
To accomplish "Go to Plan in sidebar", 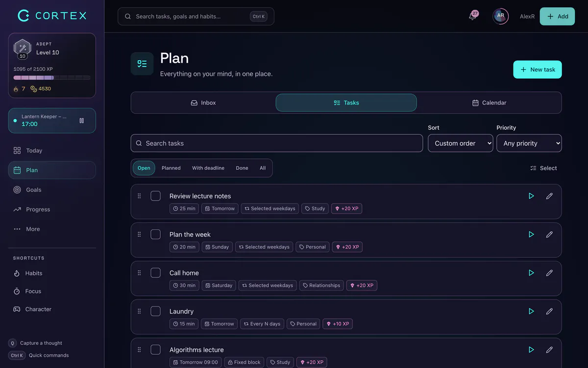I will coord(52,170).
